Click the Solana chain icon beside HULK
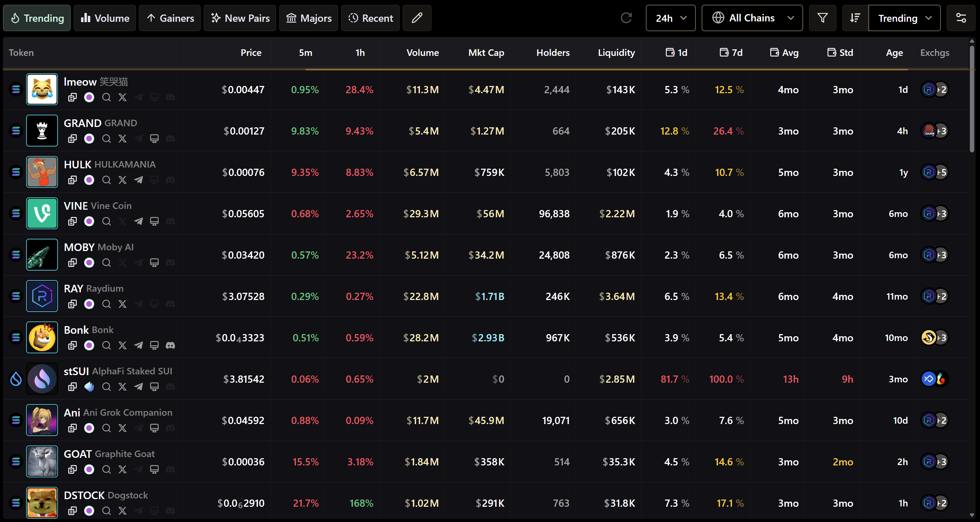Screen dimensions: 980x522 click(16, 172)
